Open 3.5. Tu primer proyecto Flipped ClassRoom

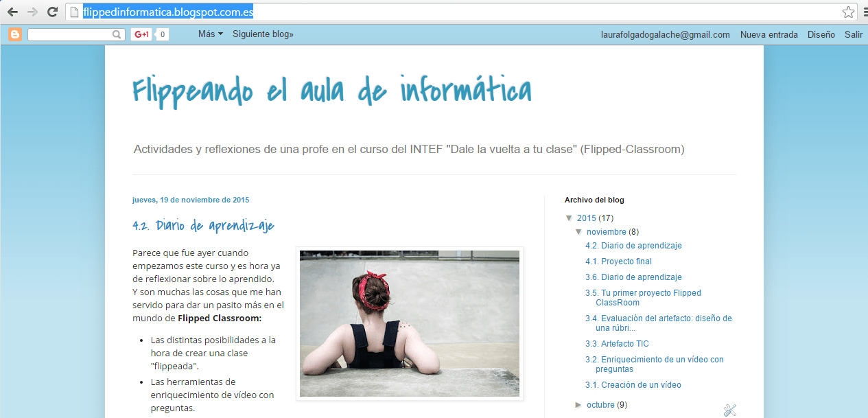(x=643, y=298)
